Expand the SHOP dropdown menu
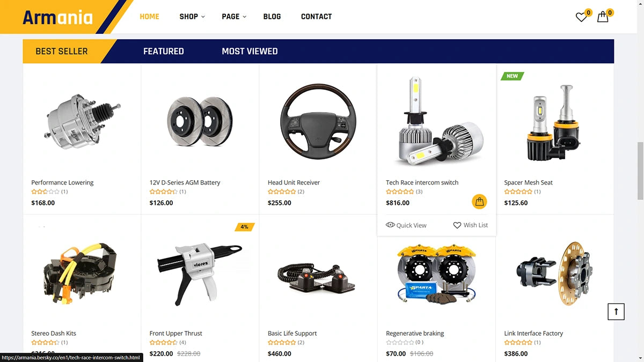Viewport: 644px width, 362px height. [192, 17]
